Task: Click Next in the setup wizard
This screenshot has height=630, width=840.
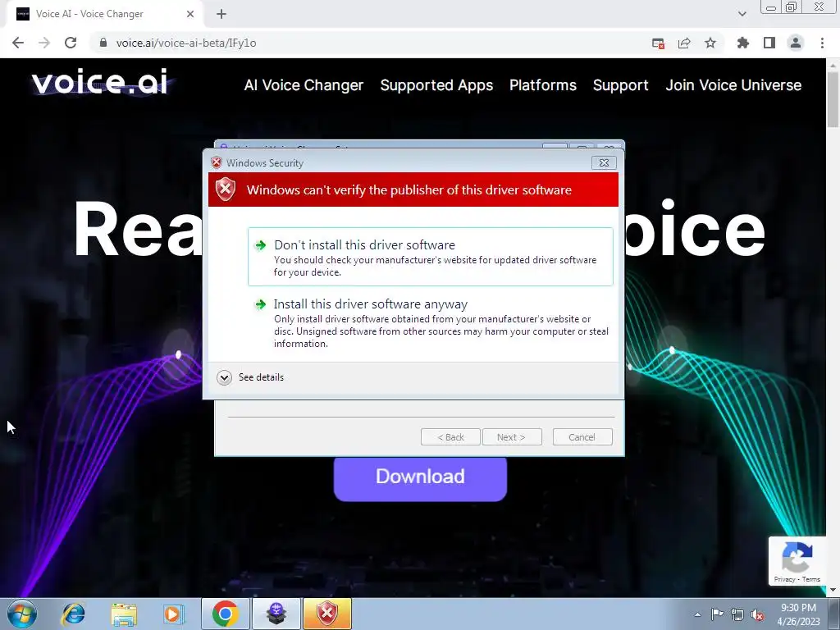Action: point(512,437)
